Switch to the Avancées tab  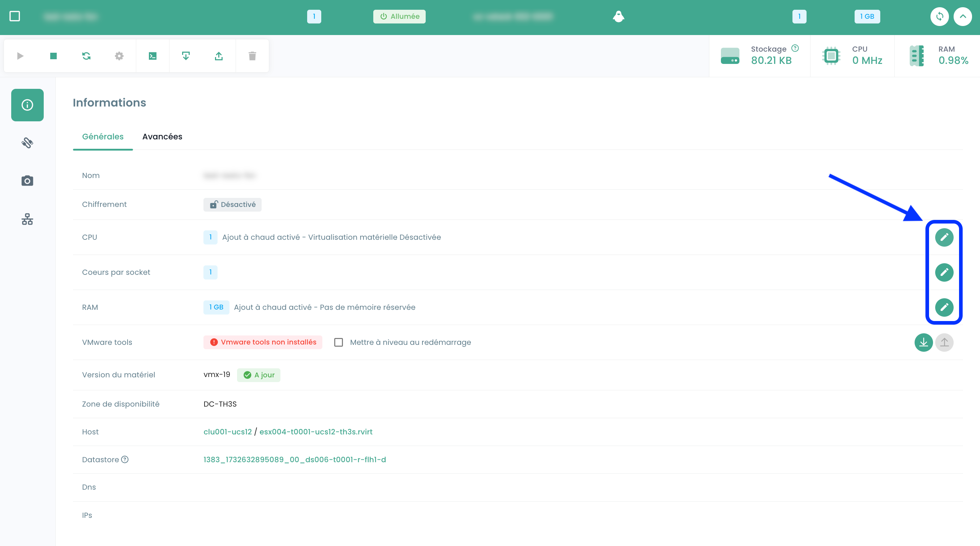tap(162, 136)
